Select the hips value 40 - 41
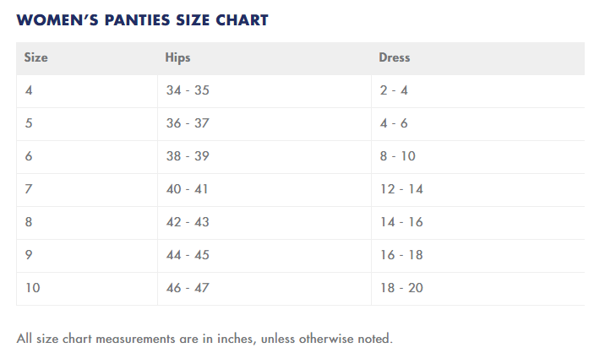 pyautogui.click(x=188, y=189)
